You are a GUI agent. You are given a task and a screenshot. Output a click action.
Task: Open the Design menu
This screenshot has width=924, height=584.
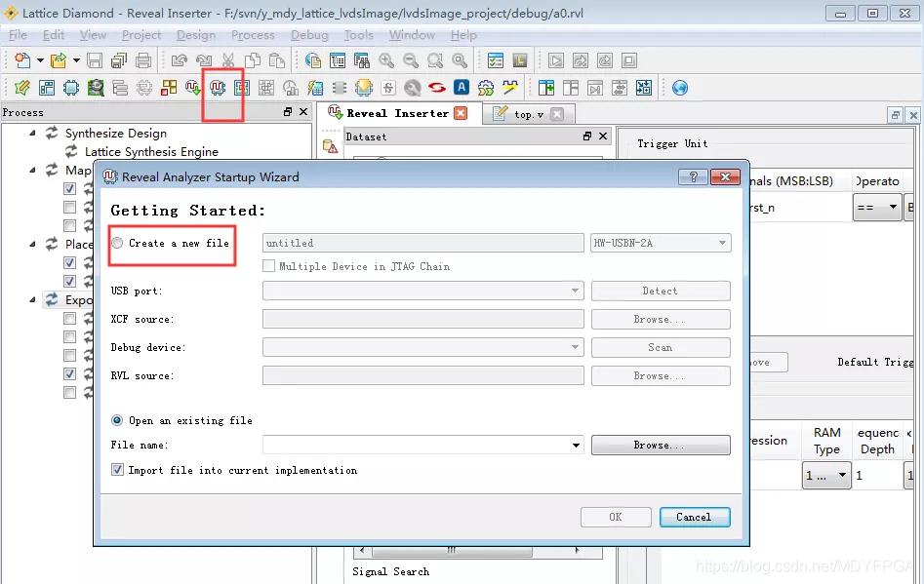coord(196,35)
